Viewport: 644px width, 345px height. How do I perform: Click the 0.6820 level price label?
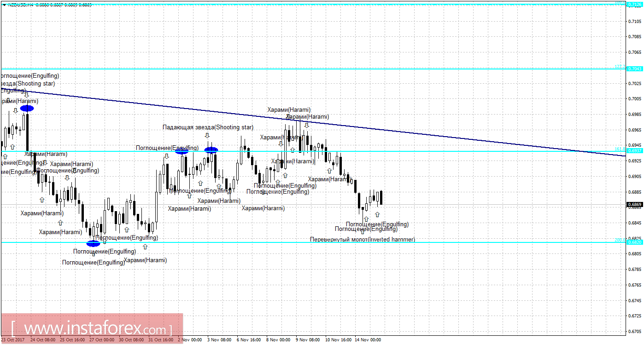[634, 242]
